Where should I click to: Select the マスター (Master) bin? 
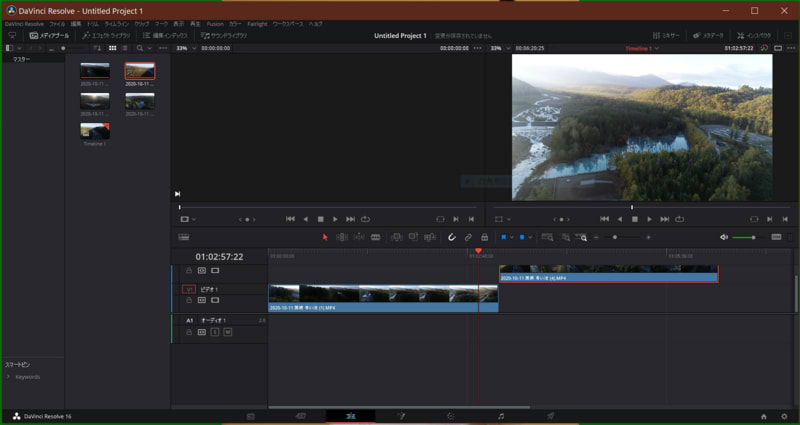[21, 59]
